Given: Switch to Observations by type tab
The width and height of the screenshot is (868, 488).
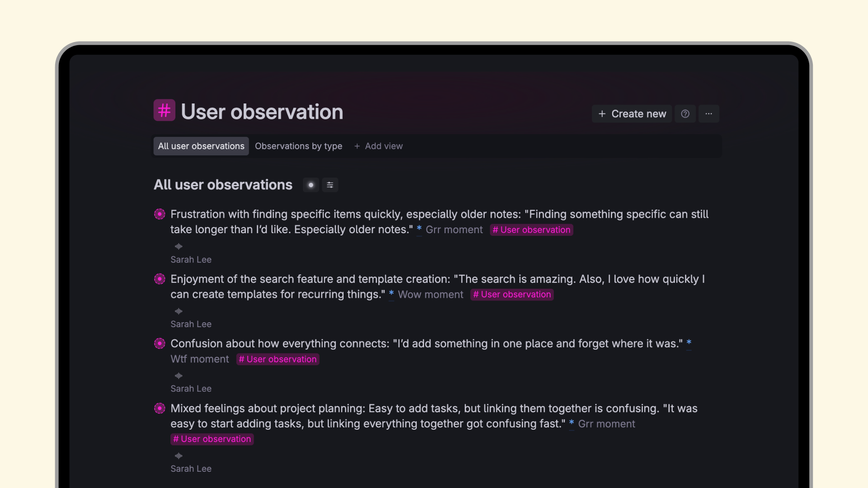Looking at the screenshot, I should point(298,146).
